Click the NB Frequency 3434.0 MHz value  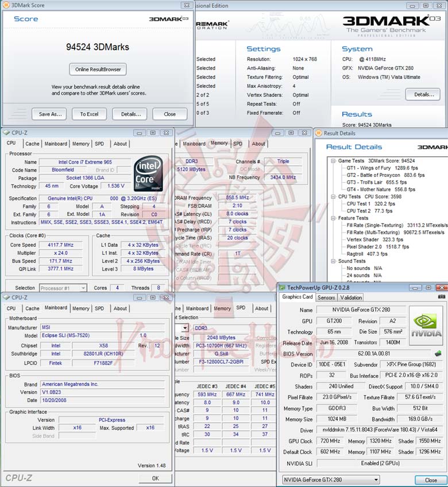coord(283,177)
